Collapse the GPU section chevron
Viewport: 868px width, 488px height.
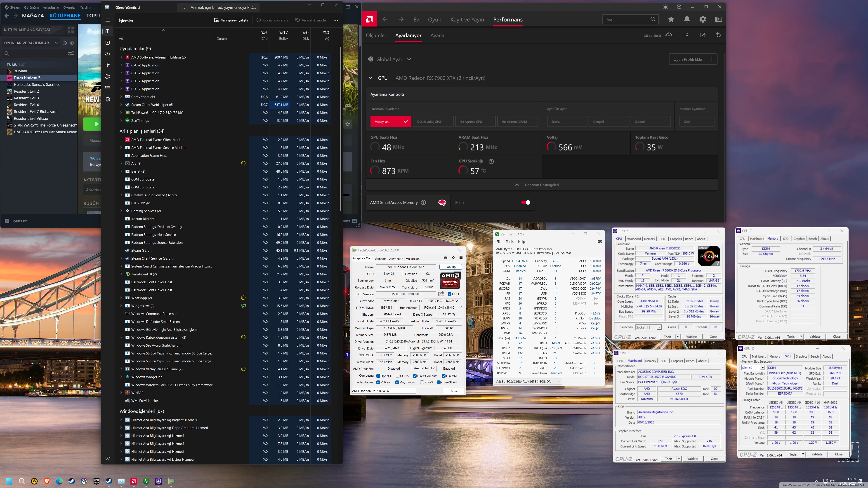point(371,78)
